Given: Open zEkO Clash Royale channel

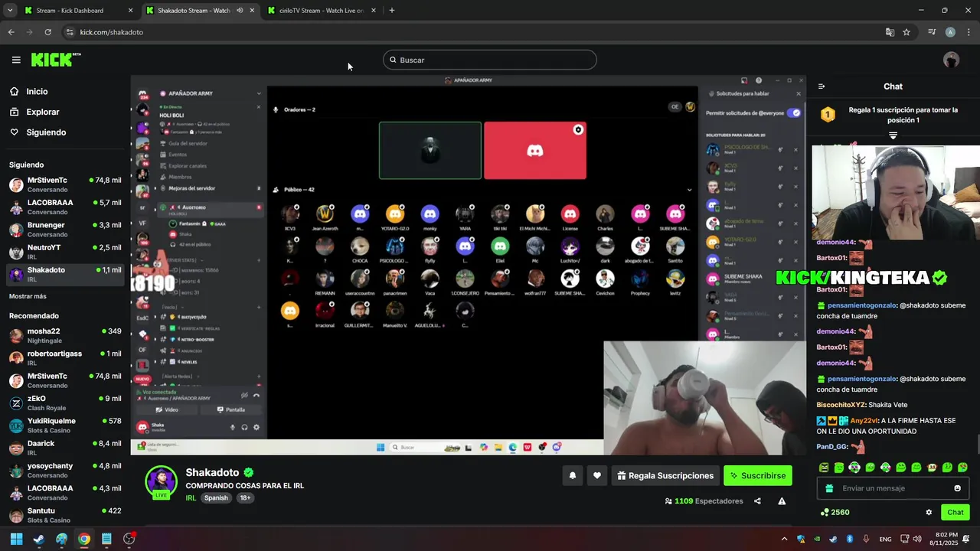Looking at the screenshot, I should click(65, 403).
